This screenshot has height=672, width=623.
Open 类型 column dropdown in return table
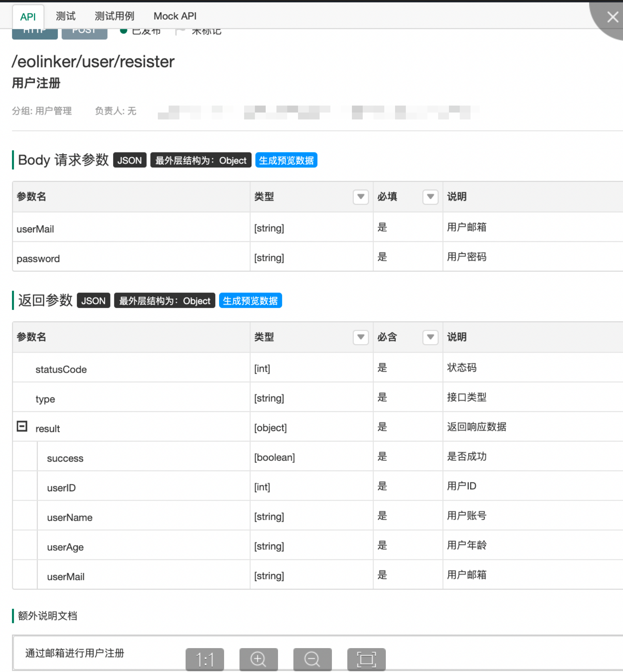361,337
